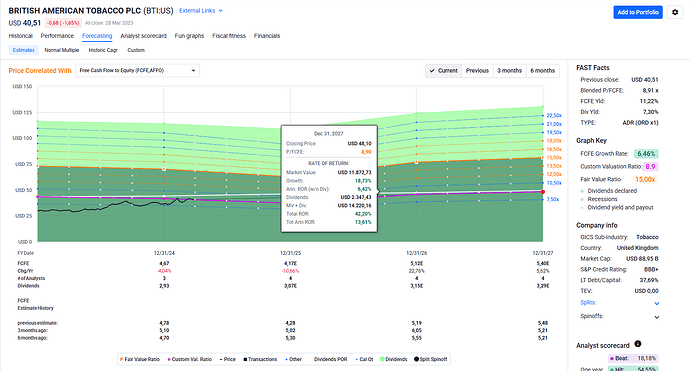Select the Custom sub-tab
This screenshot has height=371, width=690.
[136, 50]
